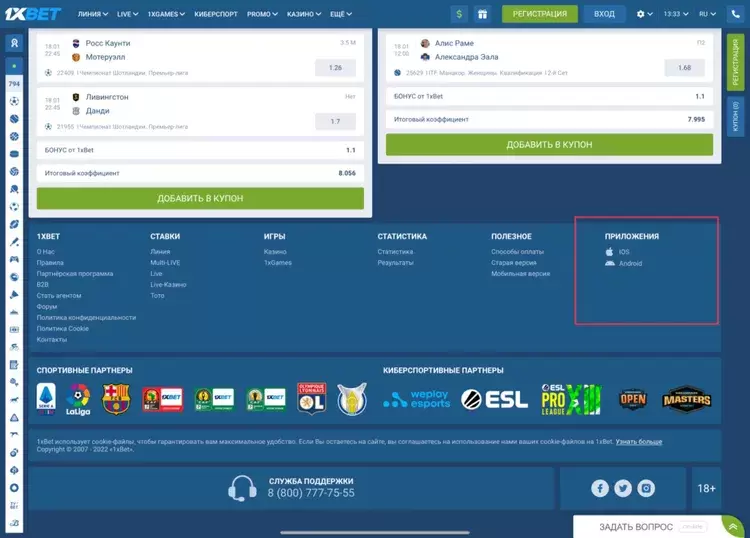Open the RU language dropdown
750x538 pixels.
pyautogui.click(x=707, y=14)
